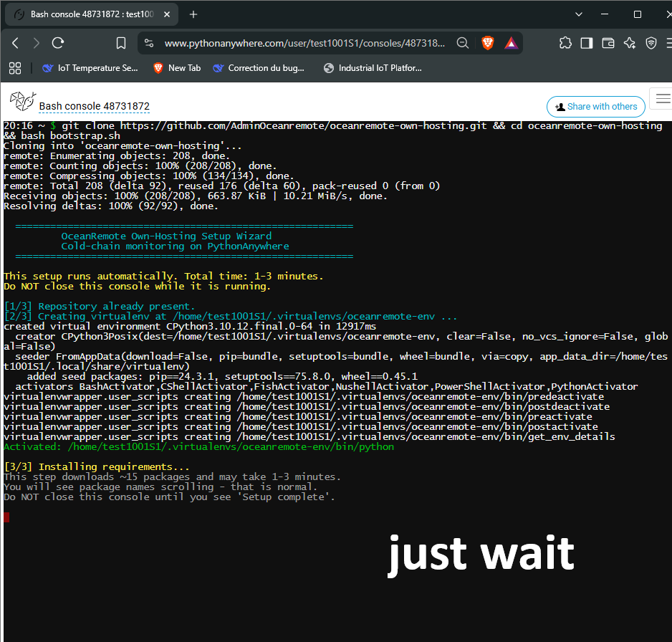Open Leo AI sparkle icon

(x=630, y=43)
